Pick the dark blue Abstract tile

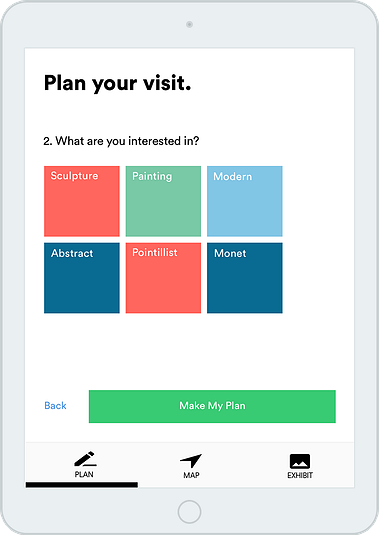[x=82, y=278]
